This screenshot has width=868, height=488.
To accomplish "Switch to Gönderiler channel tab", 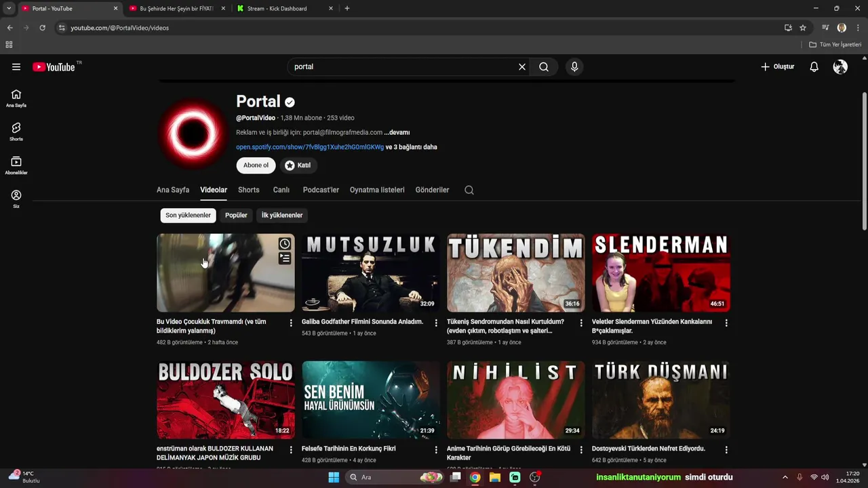I will (432, 190).
